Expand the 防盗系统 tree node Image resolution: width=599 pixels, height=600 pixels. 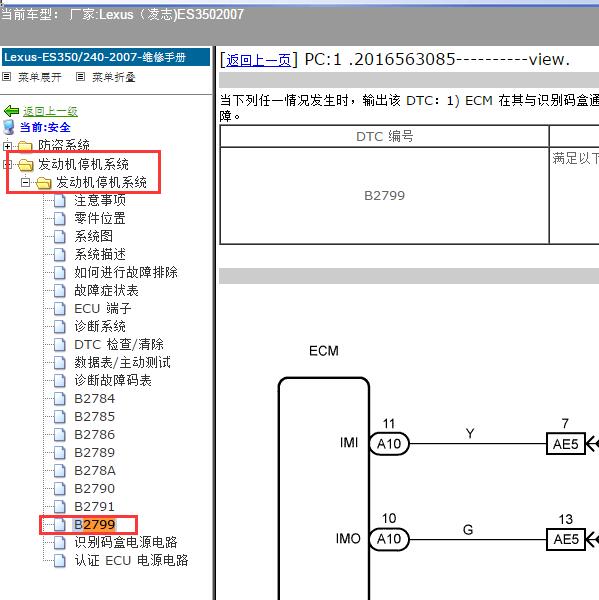click(7, 146)
